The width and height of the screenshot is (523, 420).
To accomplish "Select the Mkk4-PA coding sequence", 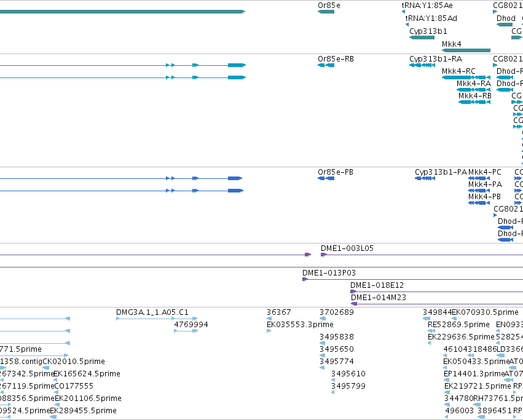I will pos(479,191).
